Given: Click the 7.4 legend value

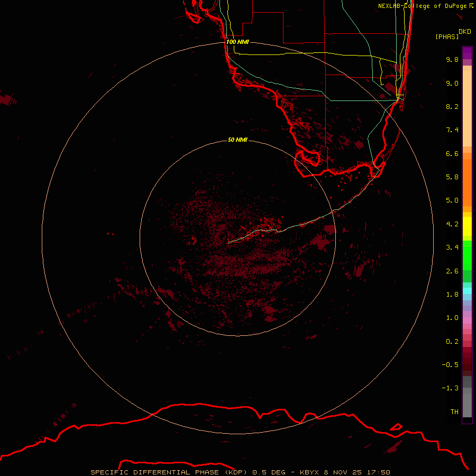Looking at the screenshot, I should pos(452,130).
